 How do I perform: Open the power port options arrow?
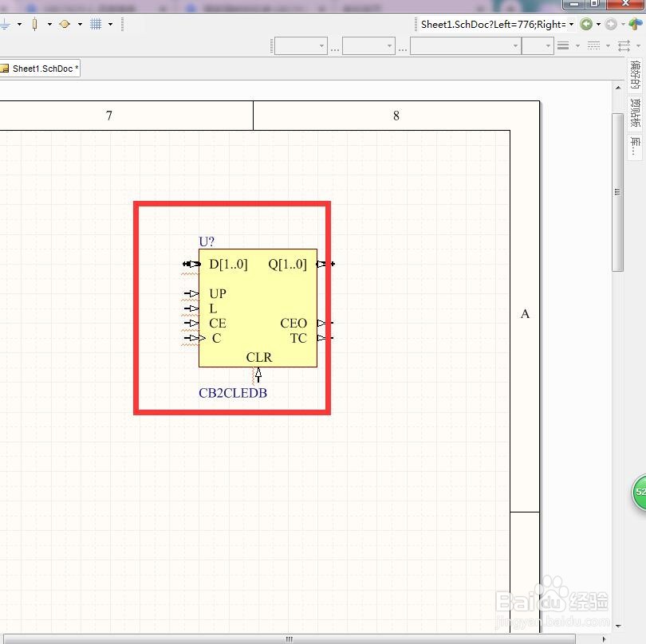coord(19,24)
